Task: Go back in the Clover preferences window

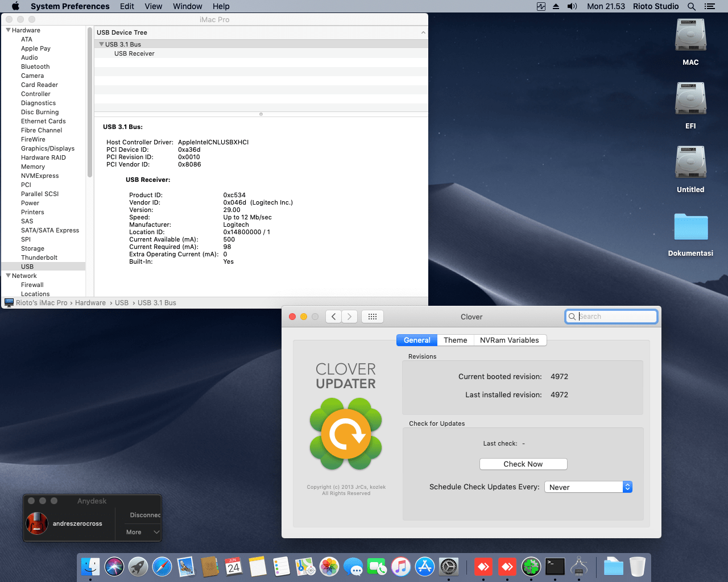Action: point(334,317)
